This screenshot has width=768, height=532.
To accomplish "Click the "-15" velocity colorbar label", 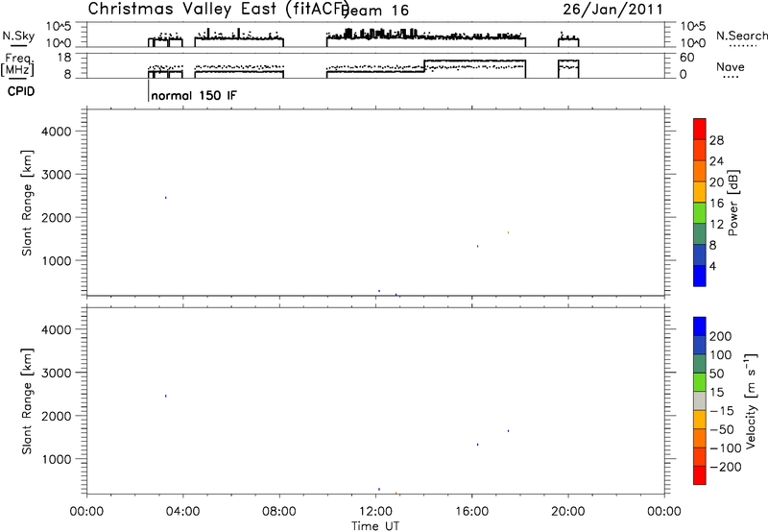I will click(x=722, y=411).
